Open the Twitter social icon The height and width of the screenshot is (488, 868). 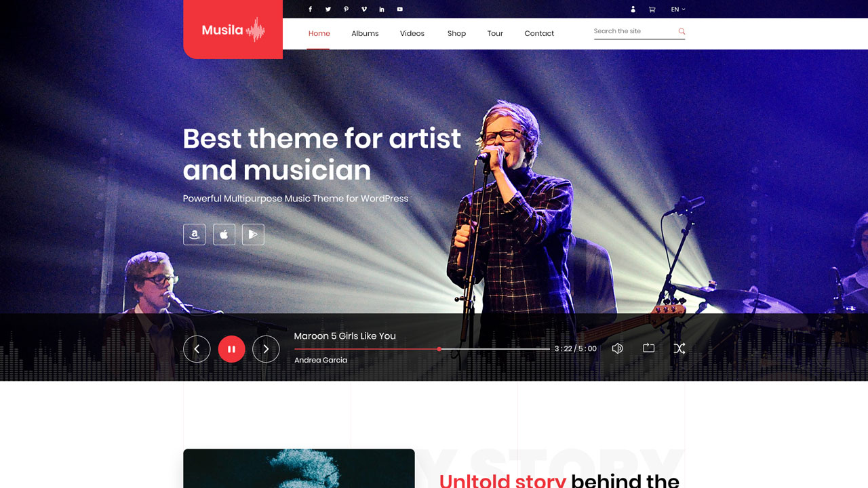(x=328, y=9)
